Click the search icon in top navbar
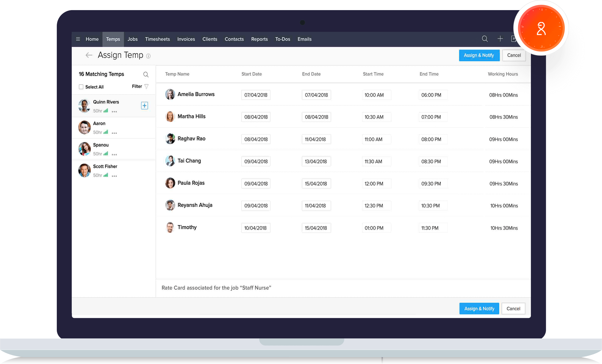 pos(484,39)
